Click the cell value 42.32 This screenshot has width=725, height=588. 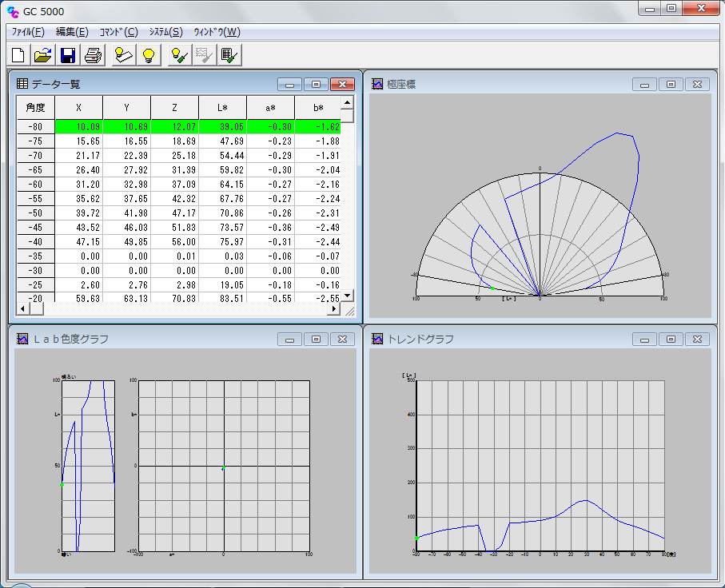pos(175,199)
